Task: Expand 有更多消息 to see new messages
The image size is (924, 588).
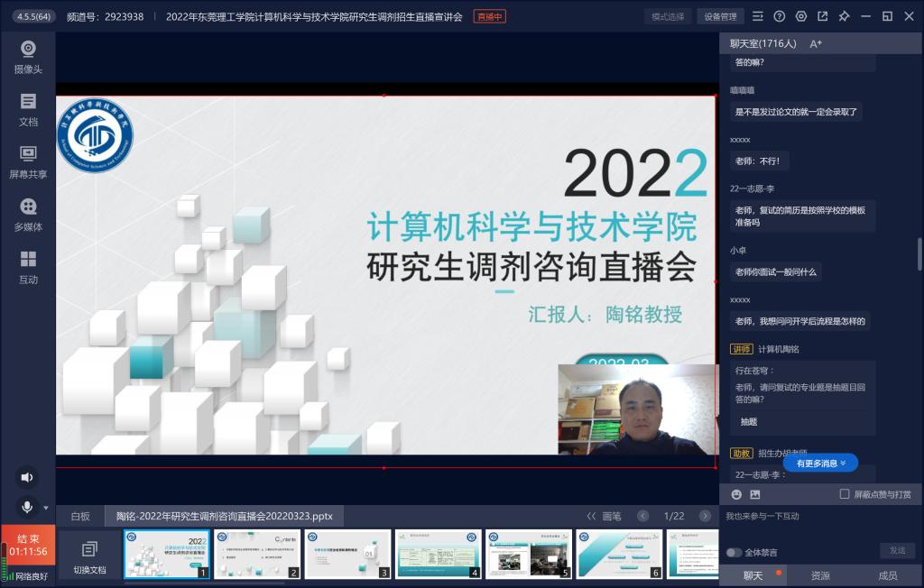Action: point(820,463)
